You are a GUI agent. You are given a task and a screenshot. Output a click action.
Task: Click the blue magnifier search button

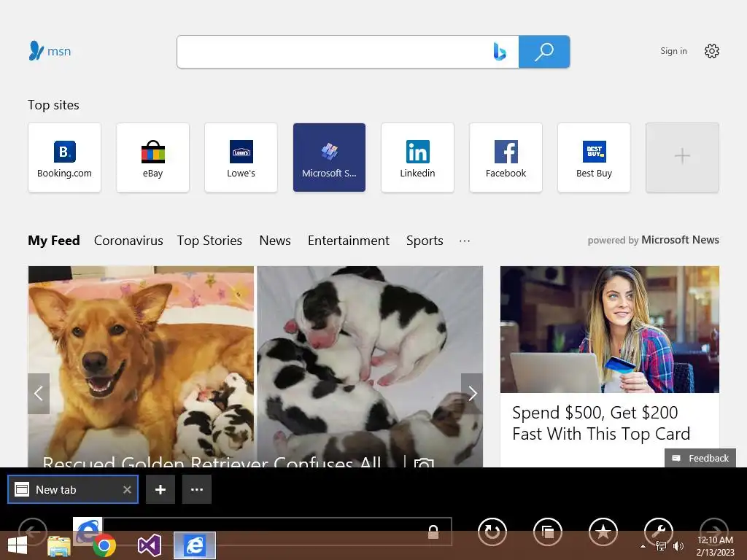point(544,52)
